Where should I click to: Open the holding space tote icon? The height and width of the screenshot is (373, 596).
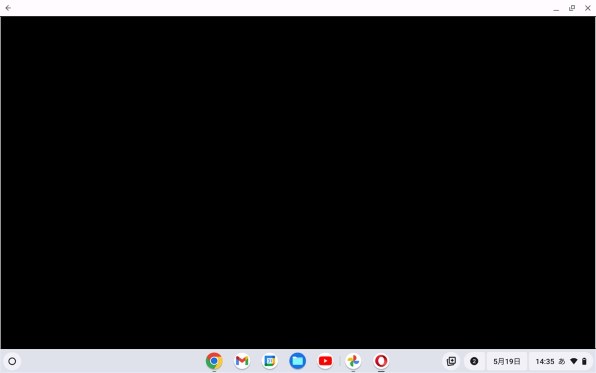[x=451, y=361]
